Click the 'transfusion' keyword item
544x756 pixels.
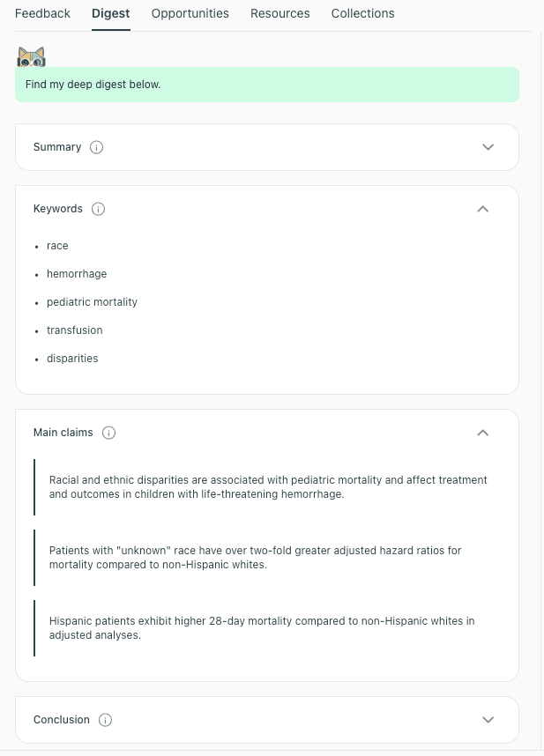point(75,330)
